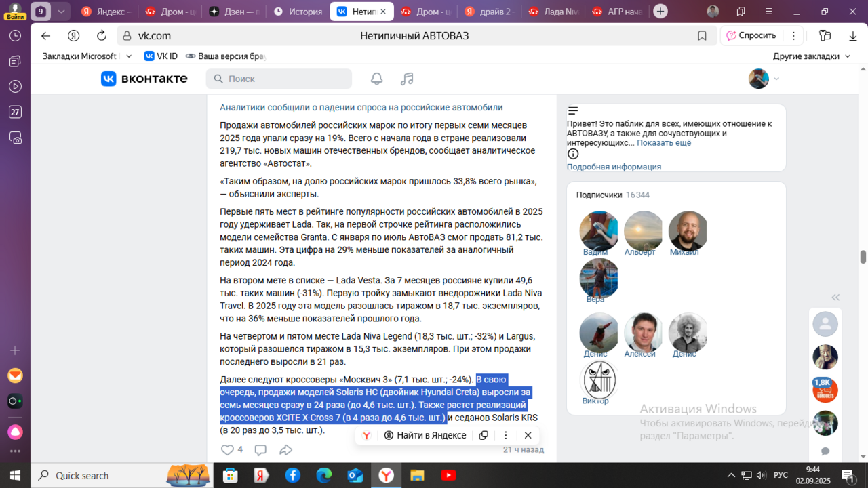868x488 pixels.
Task: Open the tab group dropdown chevron
Action: pos(61,12)
